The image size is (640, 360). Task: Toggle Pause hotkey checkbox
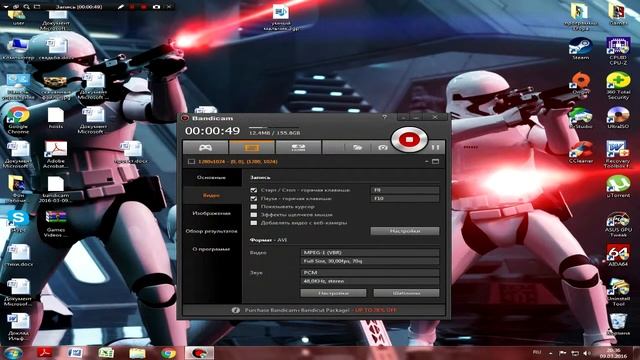click(x=253, y=198)
